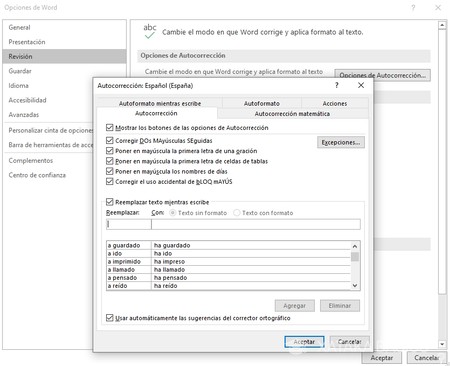
Task: Select the 'a llamado' list entry
Action: [x=228, y=269]
